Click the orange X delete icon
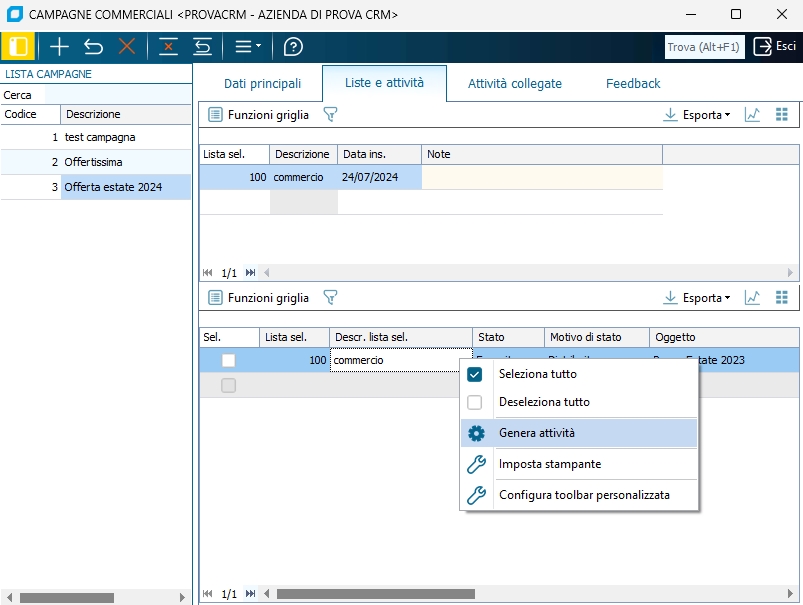The height and width of the screenshot is (605, 803). 127,46
